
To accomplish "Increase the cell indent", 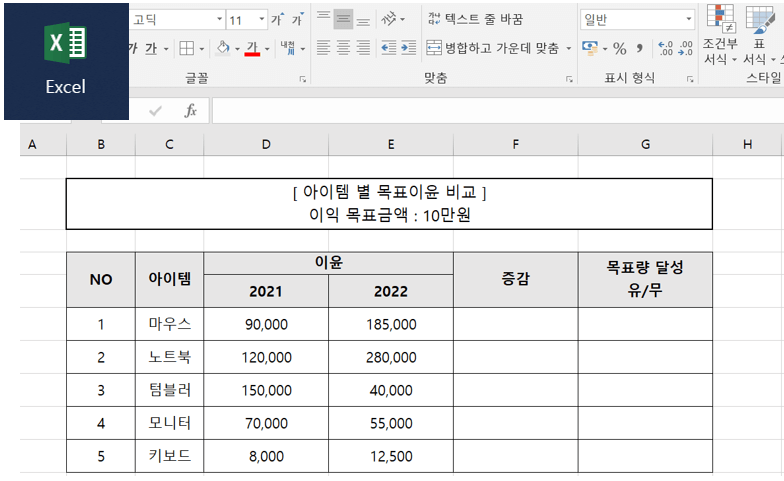I will click(408, 48).
